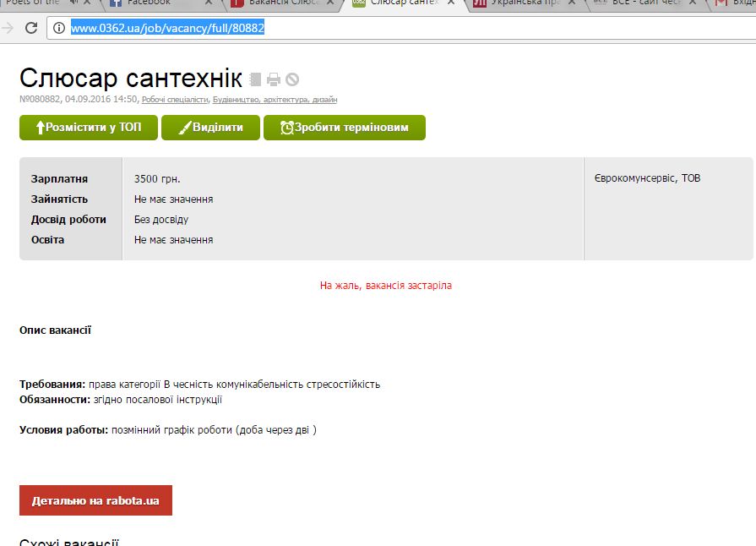
Task: Click the Єврокомунсервіс, ТОВ company name
Action: tap(647, 178)
